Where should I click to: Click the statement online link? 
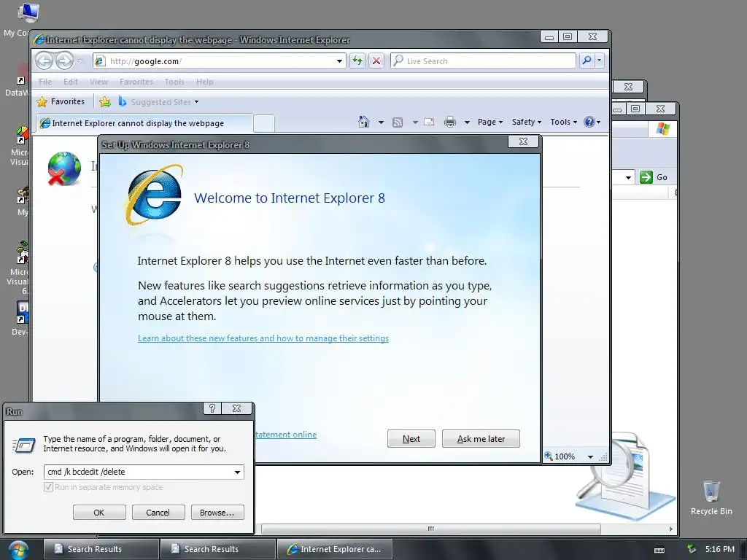click(x=286, y=435)
